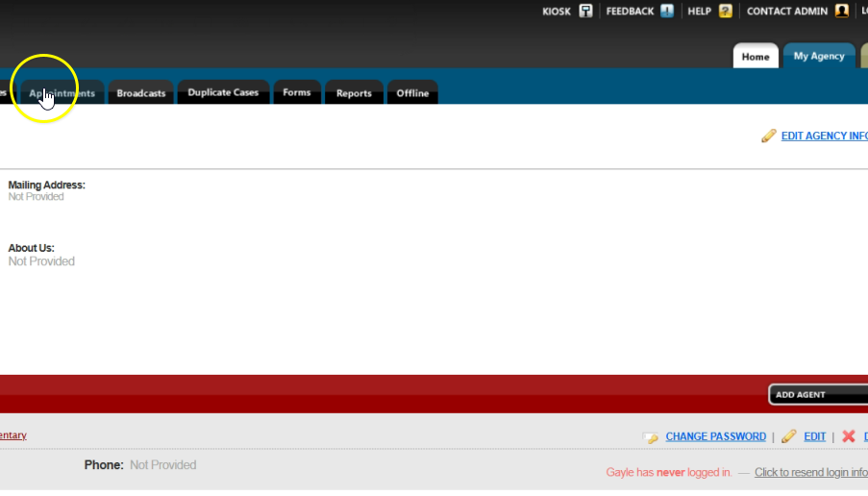
Task: Click the Edit Agency Info link
Action: (x=824, y=136)
